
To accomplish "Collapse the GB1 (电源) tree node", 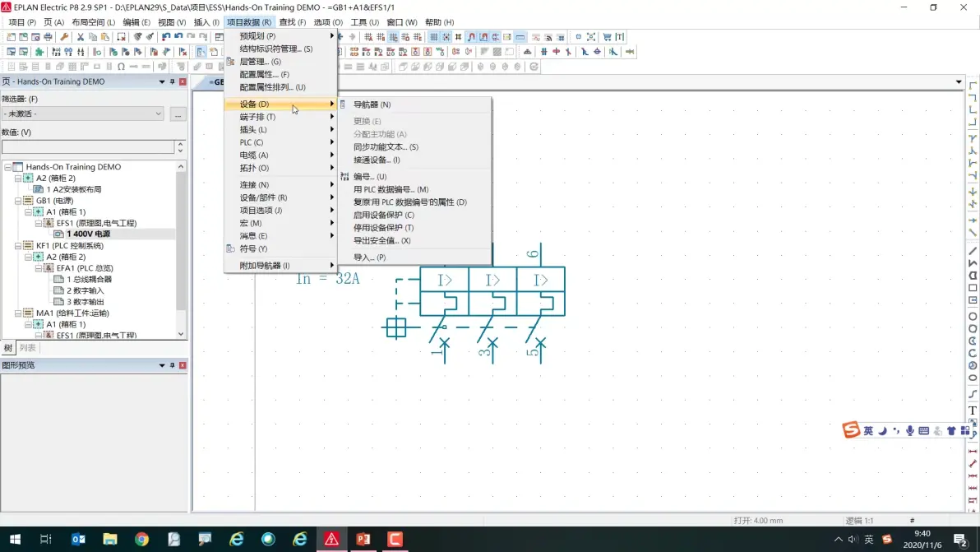I will [x=17, y=201].
